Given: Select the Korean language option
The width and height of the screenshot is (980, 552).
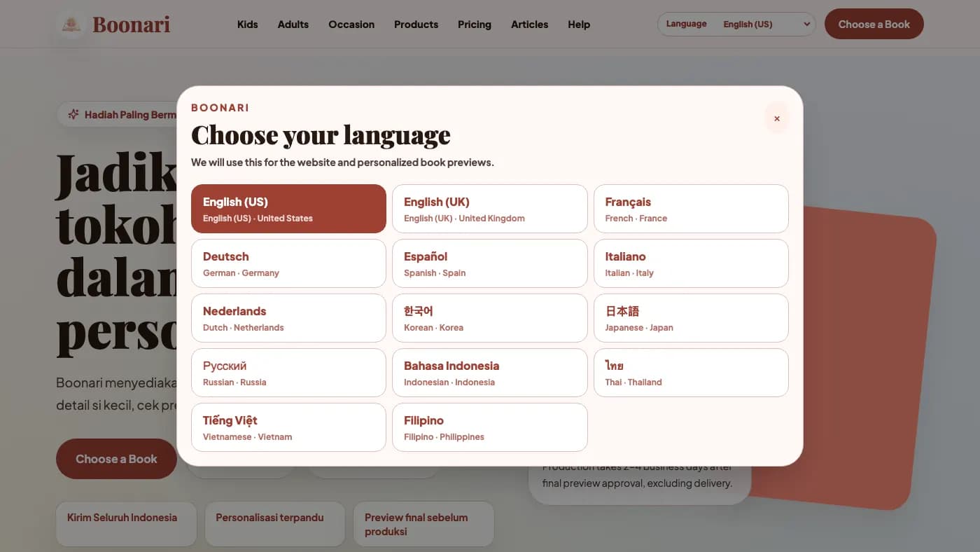Looking at the screenshot, I should (489, 318).
